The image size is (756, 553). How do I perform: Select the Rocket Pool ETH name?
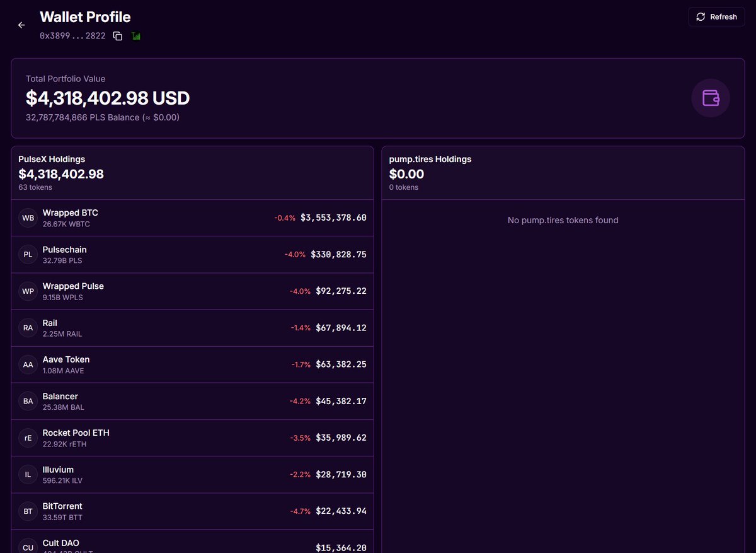[76, 433]
